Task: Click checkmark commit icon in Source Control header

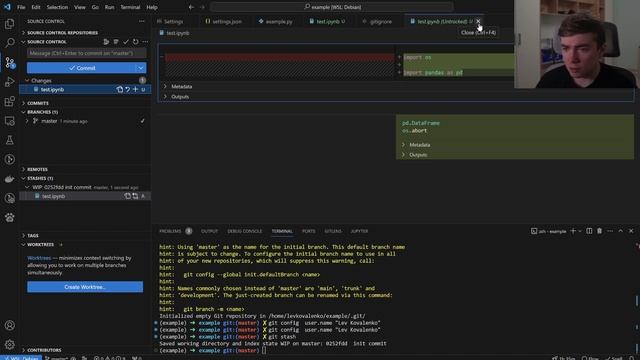Action: pos(126,42)
